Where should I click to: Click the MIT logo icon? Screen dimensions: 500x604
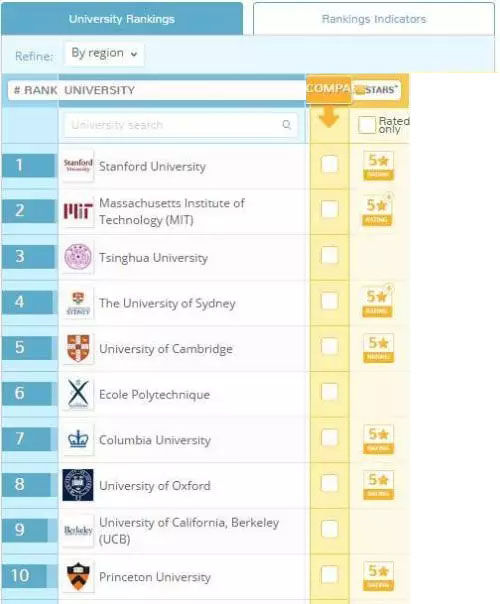pos(78,211)
